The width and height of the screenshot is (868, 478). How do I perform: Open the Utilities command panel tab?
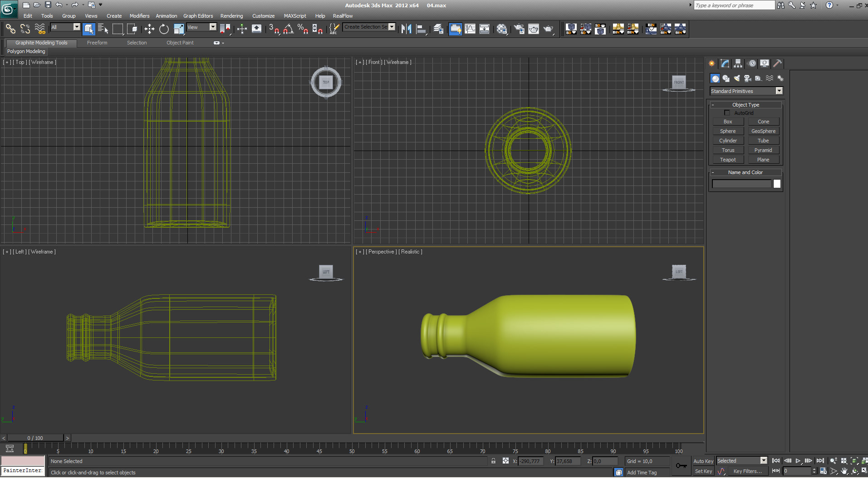point(777,63)
